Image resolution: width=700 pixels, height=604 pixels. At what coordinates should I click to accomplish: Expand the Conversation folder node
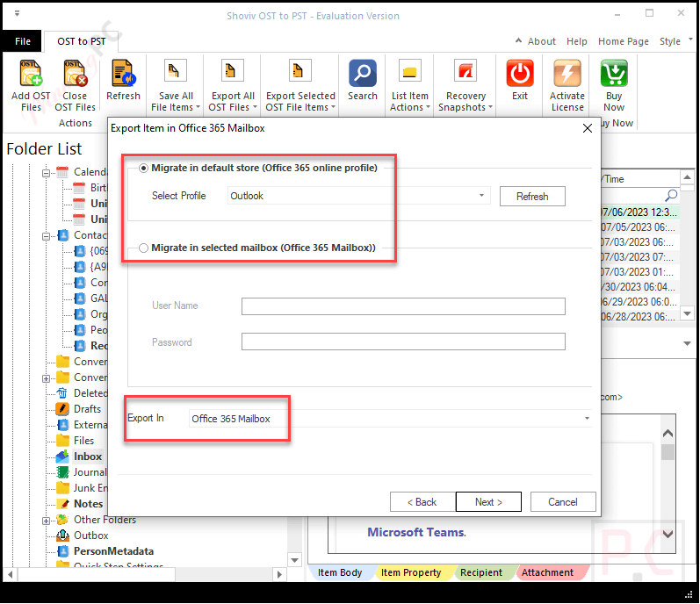46,378
